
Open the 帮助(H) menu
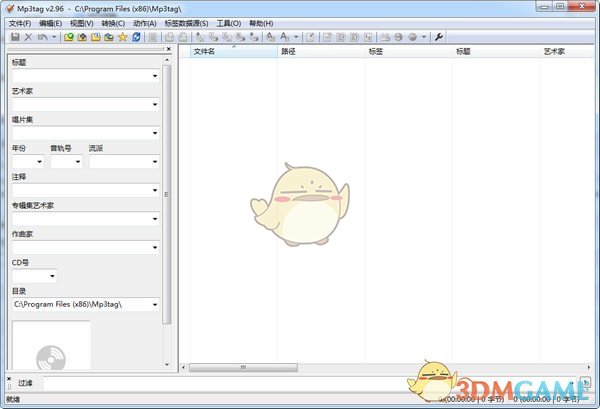click(261, 23)
